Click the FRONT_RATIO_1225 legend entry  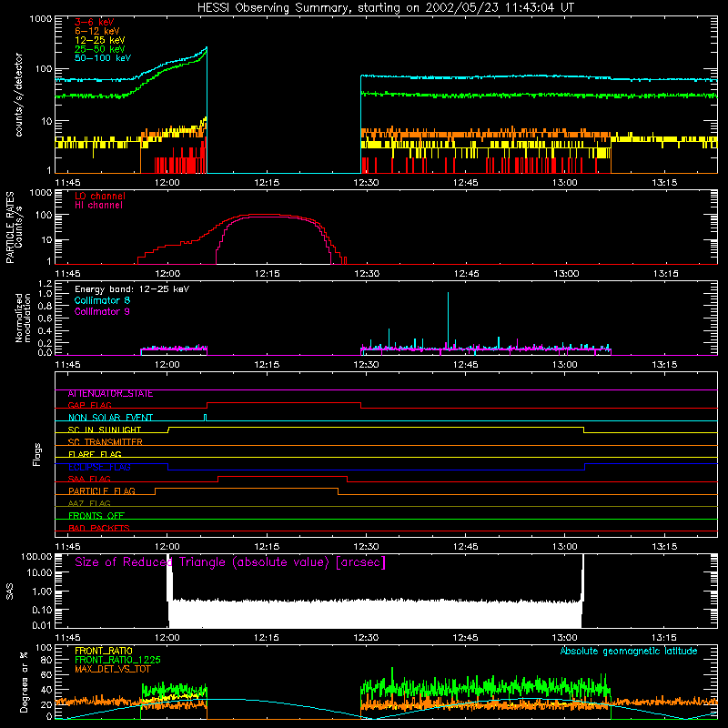117,660
